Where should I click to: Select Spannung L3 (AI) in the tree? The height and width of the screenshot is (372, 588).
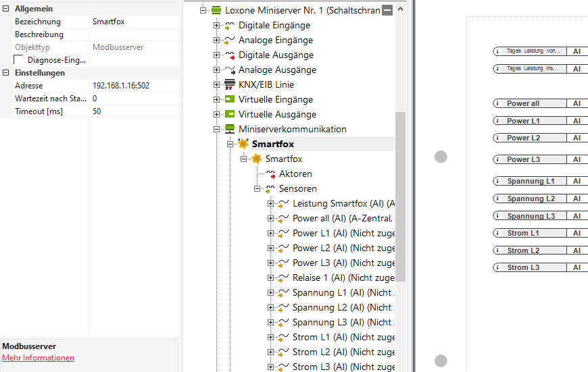(344, 323)
